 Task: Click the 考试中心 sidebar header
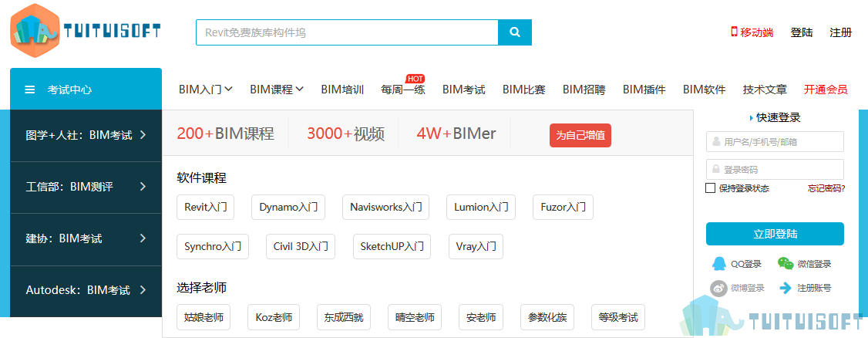pos(86,89)
